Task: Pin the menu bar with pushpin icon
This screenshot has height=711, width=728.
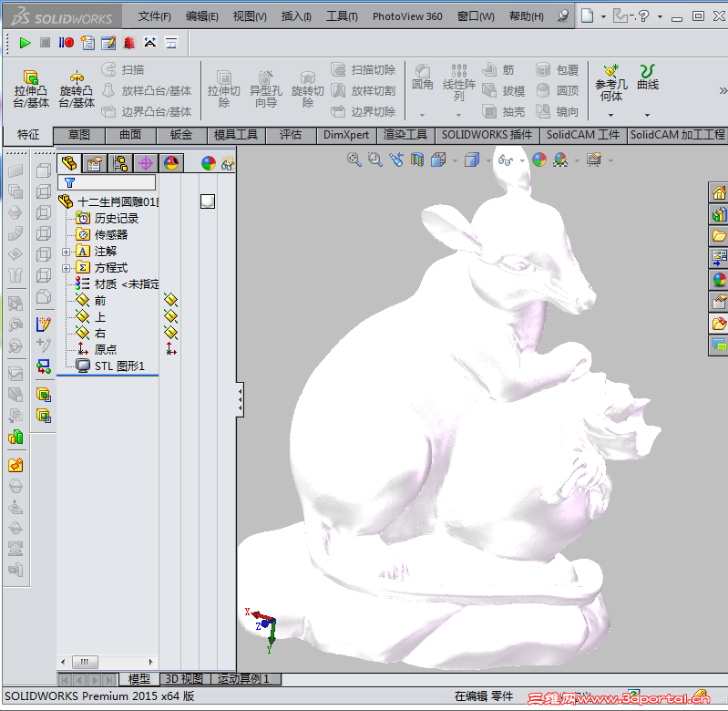Action: [563, 16]
